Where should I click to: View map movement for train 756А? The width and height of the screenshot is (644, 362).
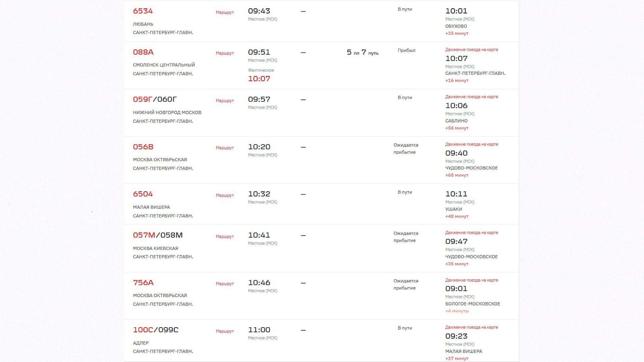pos(472,280)
